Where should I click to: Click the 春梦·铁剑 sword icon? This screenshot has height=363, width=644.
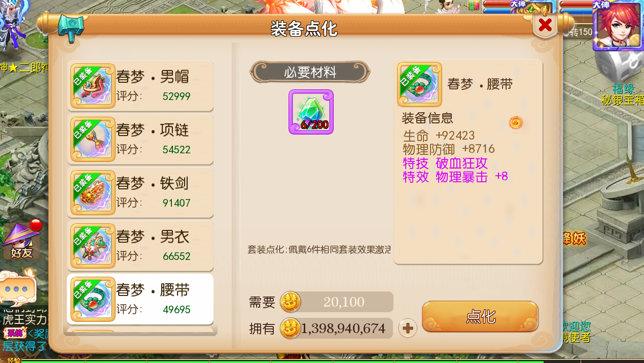pyautogui.click(x=93, y=192)
